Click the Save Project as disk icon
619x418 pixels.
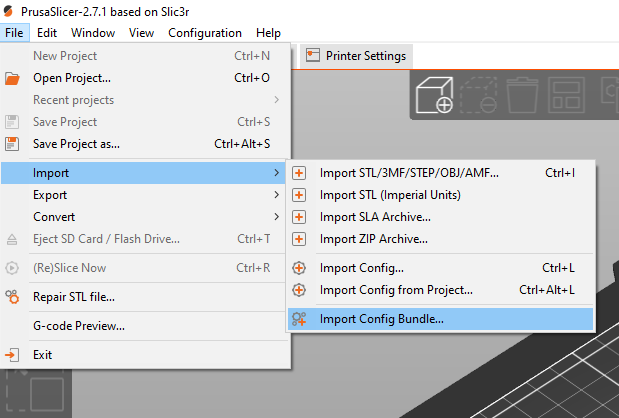pyautogui.click(x=12, y=144)
